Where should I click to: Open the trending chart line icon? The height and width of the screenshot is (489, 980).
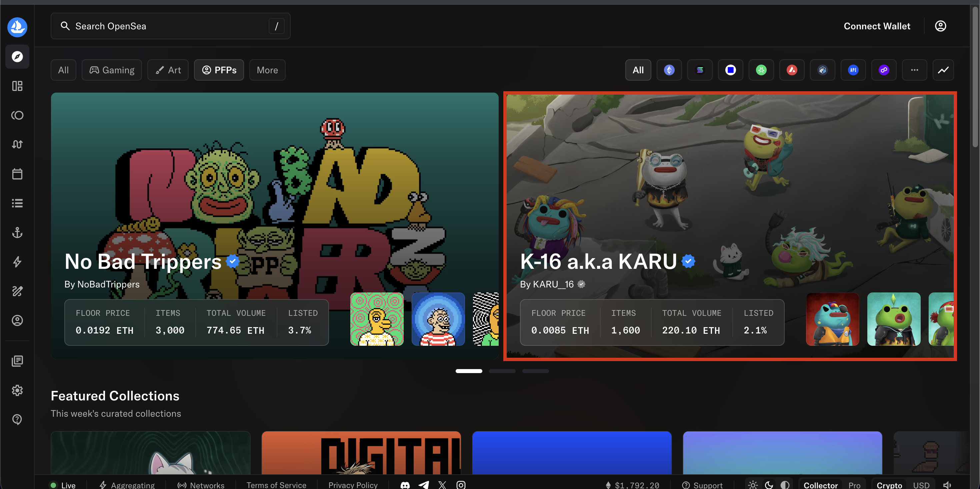point(943,70)
